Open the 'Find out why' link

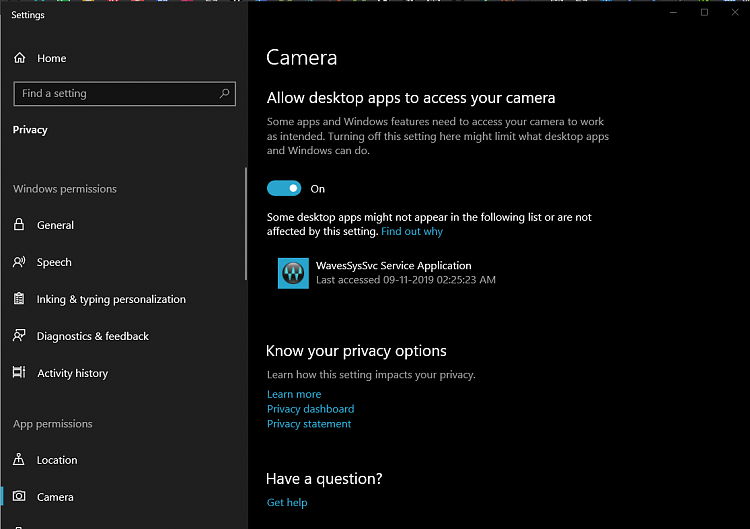[411, 231]
